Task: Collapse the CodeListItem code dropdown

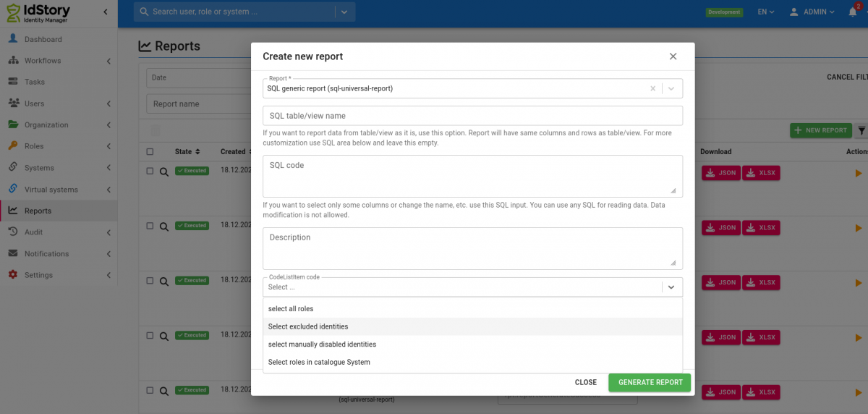Action: [672, 287]
